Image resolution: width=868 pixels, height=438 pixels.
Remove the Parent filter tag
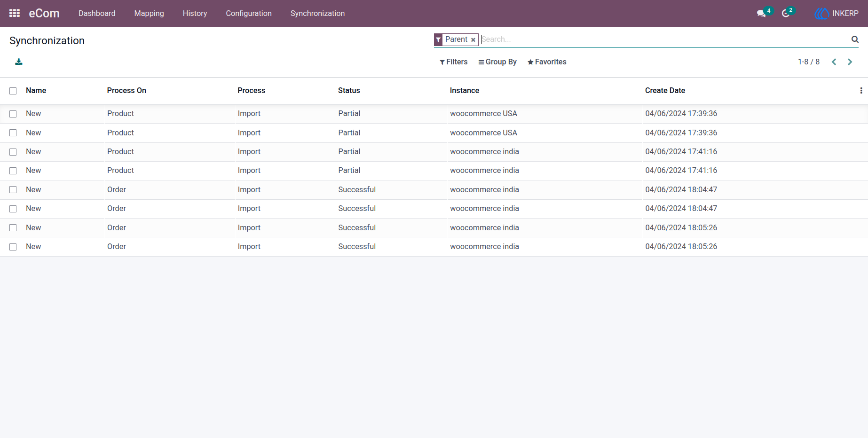tap(473, 40)
